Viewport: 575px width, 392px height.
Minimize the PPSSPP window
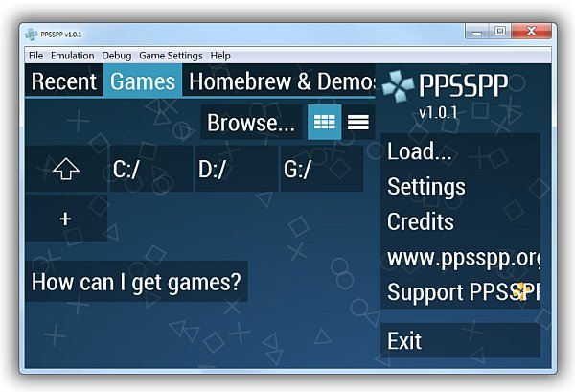click(476, 32)
